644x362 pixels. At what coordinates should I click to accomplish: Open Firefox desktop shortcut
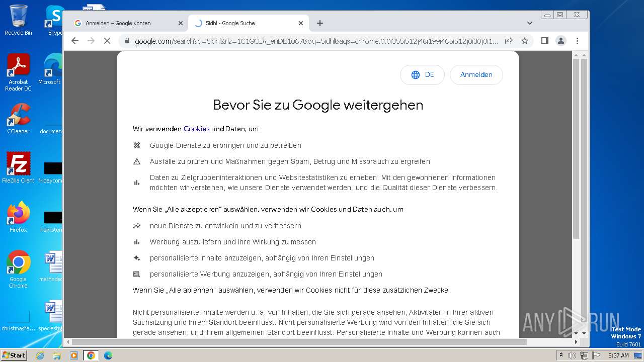18,217
